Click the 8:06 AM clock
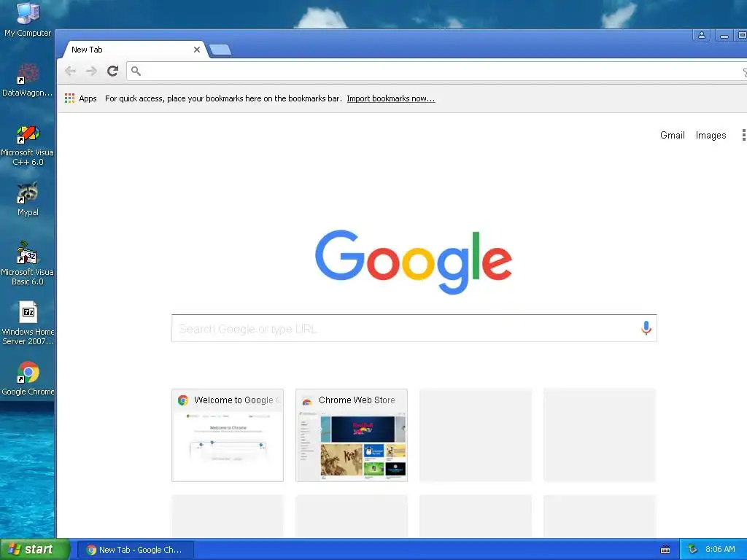 tap(720, 550)
